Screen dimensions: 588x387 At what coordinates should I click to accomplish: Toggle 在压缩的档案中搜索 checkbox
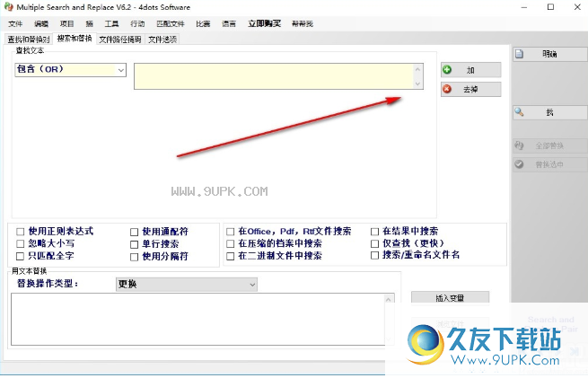(230, 243)
